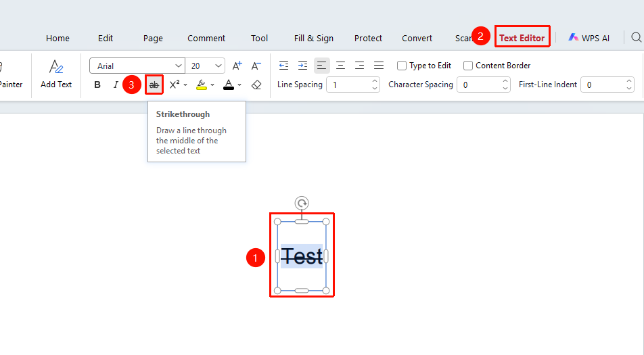This screenshot has width=644, height=355.
Task: Open the Edit tab
Action: (106, 38)
